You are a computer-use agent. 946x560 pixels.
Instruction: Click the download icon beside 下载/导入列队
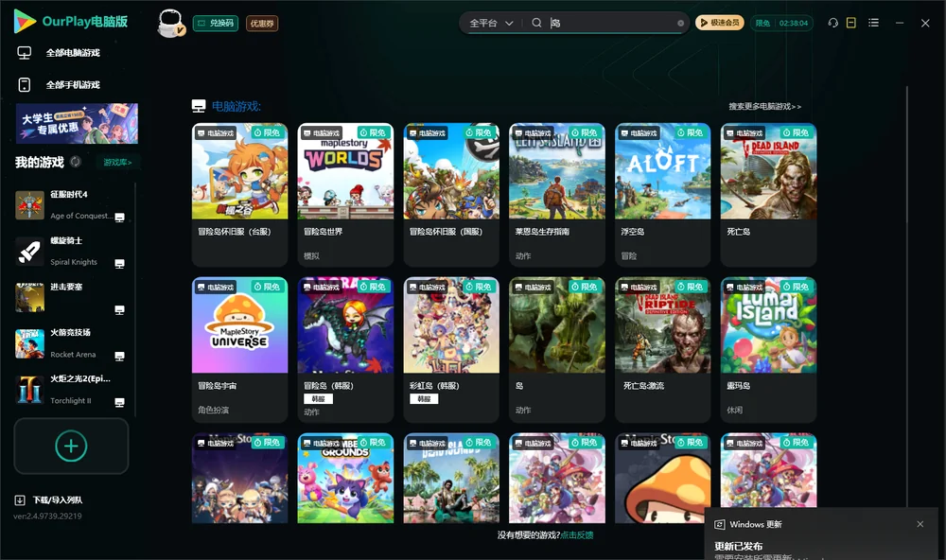click(x=20, y=500)
